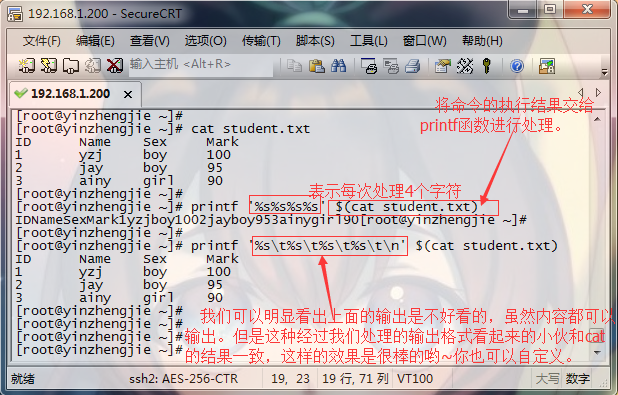This screenshot has height=395, width=618.
Task: Click ssh2: AES-256-CTR in status bar
Action: 184,379
